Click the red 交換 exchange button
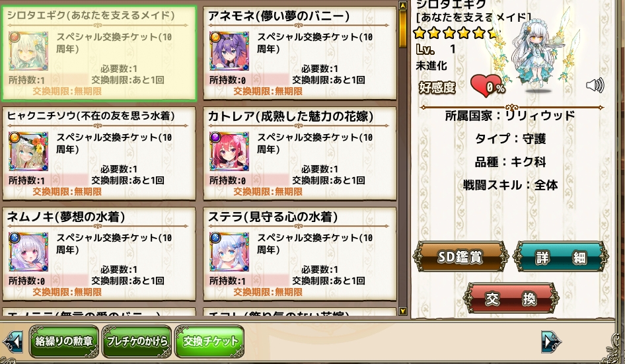 click(511, 298)
